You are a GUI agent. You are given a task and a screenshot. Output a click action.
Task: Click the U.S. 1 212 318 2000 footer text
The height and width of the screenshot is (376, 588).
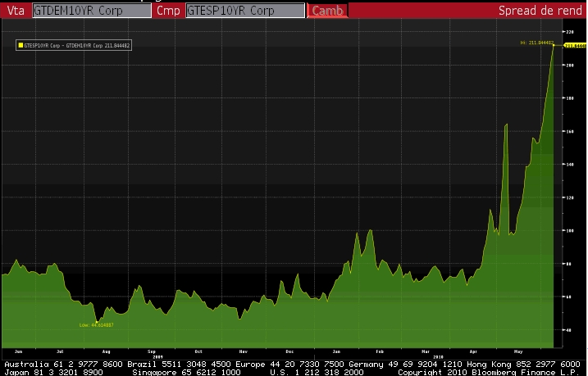click(317, 372)
